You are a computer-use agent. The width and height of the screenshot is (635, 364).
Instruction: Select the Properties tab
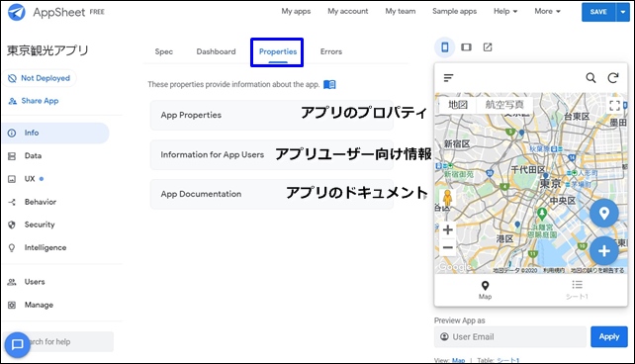point(278,51)
